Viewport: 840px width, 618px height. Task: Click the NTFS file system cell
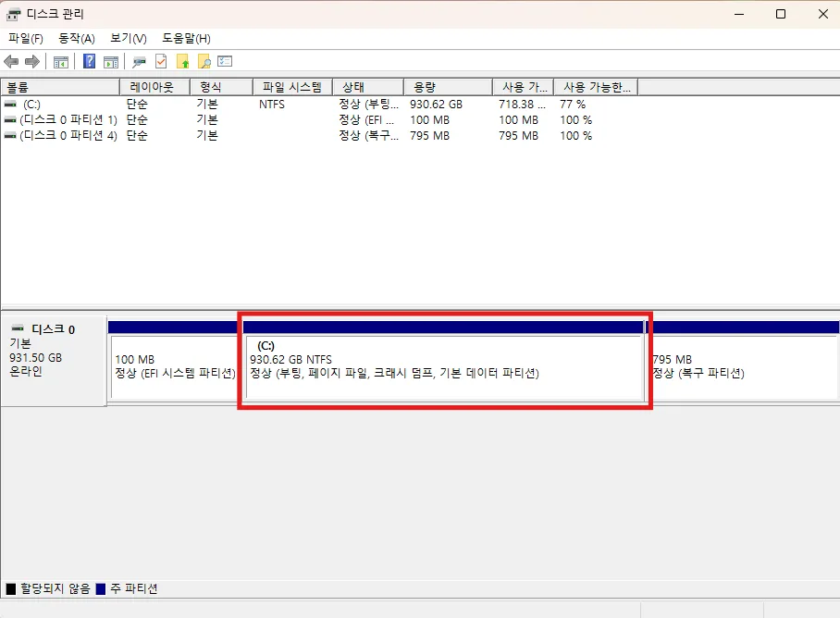[272, 105]
